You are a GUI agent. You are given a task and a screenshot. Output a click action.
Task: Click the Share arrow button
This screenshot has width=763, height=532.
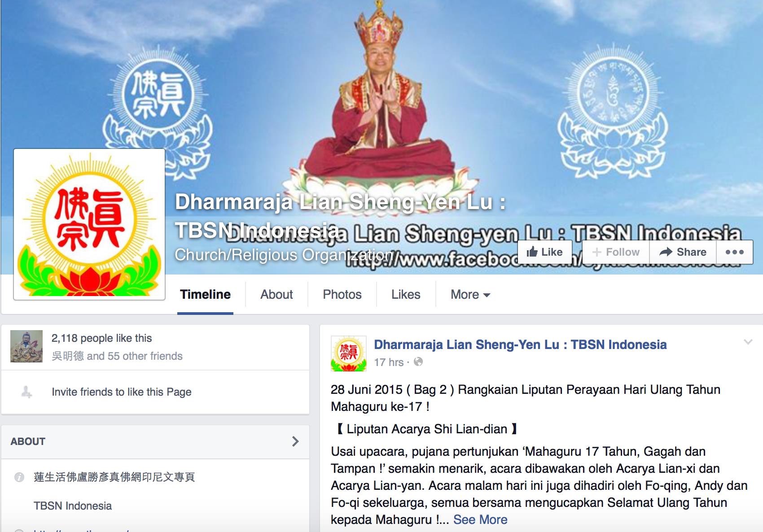point(683,252)
